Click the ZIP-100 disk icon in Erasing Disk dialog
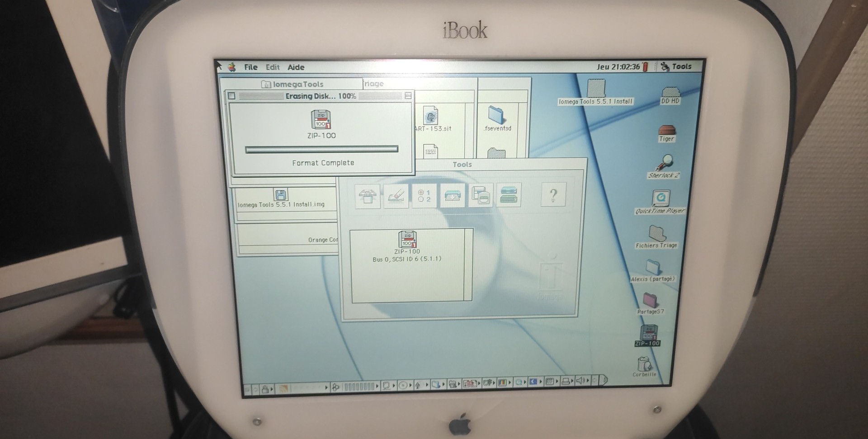868x439 pixels. tap(321, 120)
